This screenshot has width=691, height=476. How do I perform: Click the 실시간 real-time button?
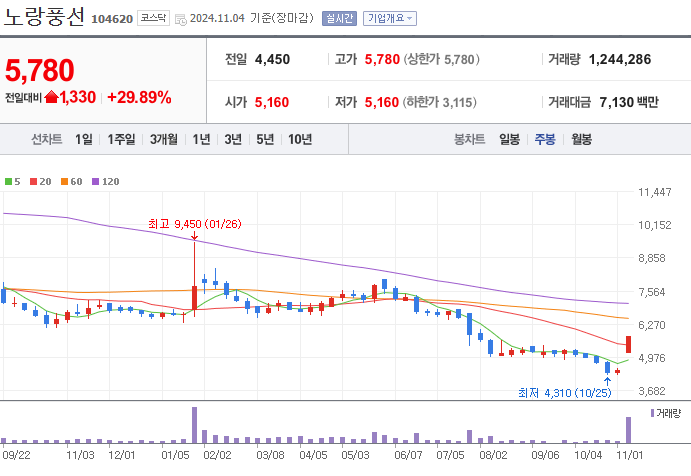pos(339,19)
